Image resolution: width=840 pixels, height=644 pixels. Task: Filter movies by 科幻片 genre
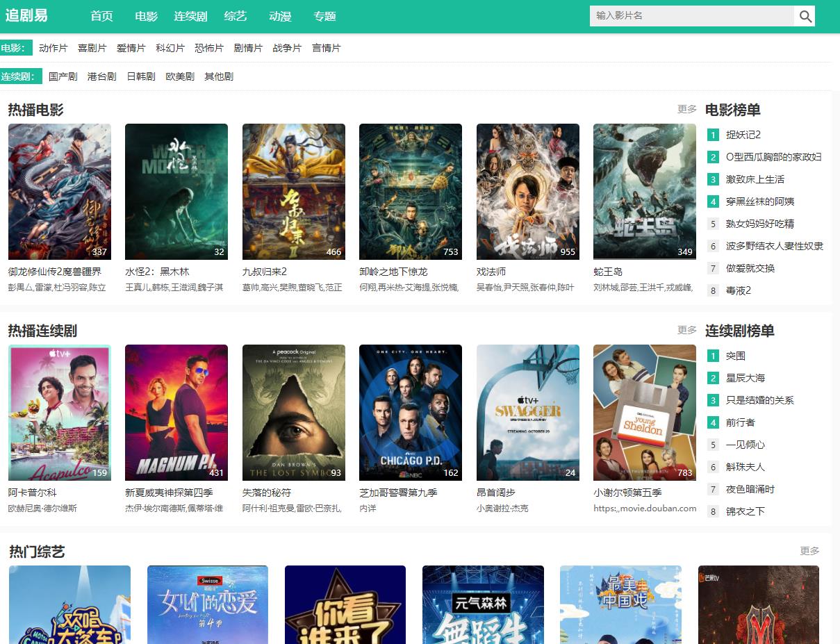pos(170,48)
